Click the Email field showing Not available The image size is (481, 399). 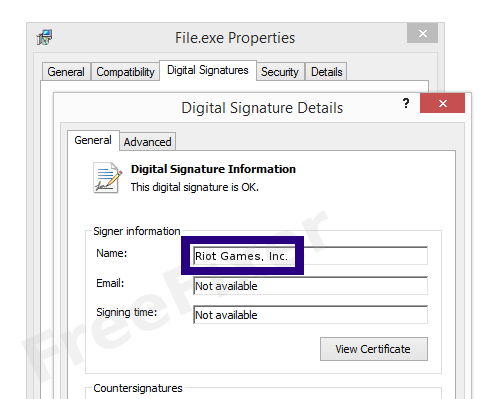[310, 286]
